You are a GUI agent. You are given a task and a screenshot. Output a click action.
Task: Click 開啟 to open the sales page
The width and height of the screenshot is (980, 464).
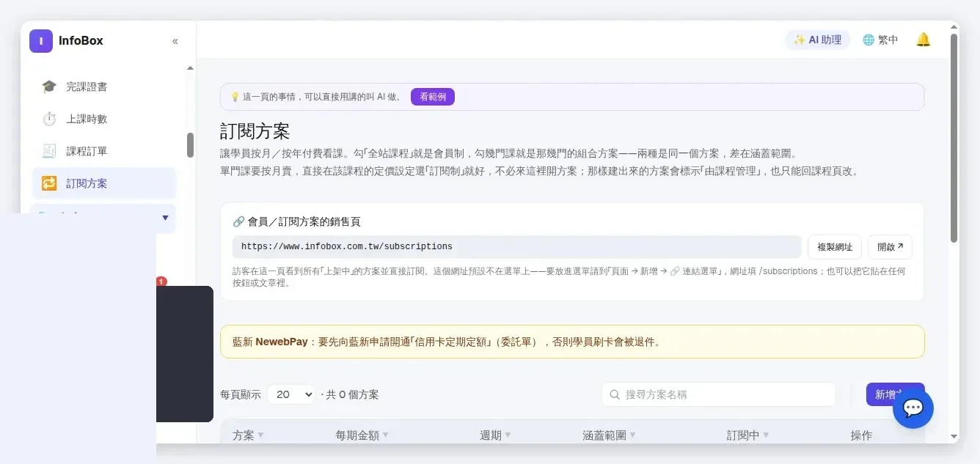pyautogui.click(x=890, y=247)
